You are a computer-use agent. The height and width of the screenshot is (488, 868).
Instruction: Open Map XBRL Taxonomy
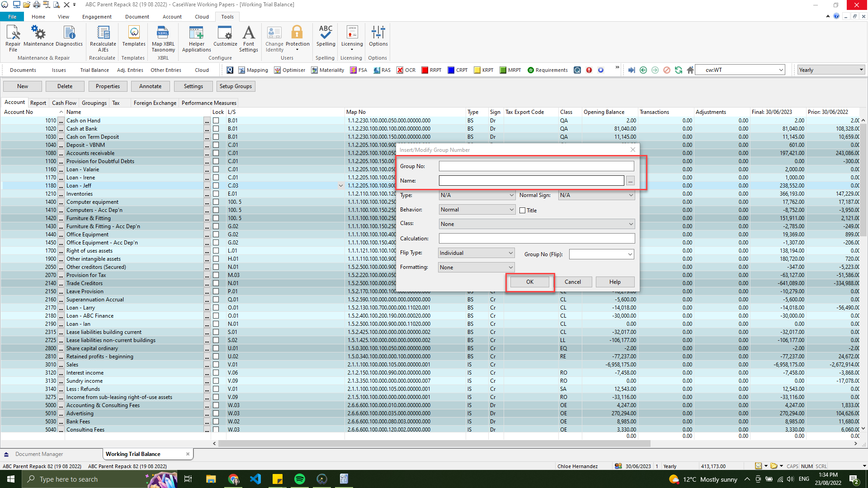(x=163, y=38)
